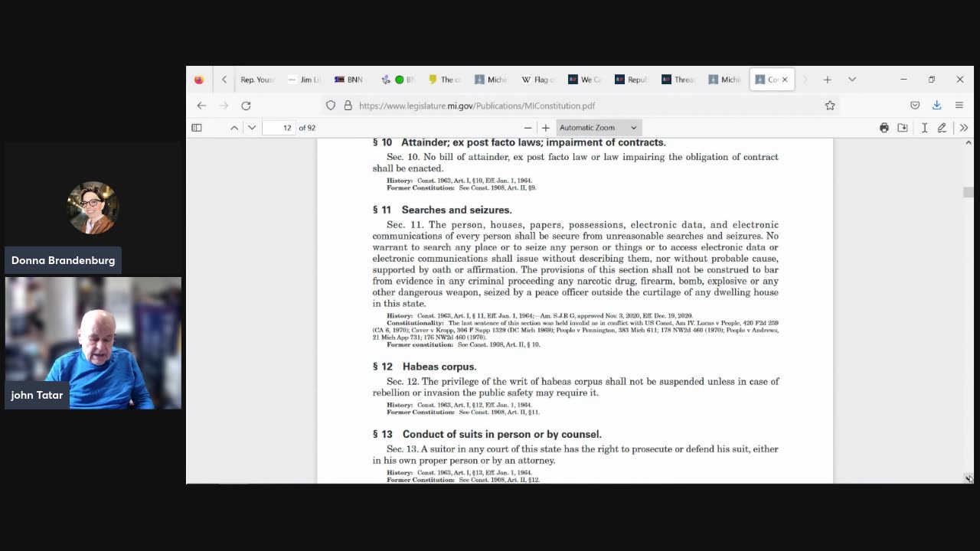This screenshot has height=551, width=980.
Task: Open the tracking protection shield icon
Action: click(331, 106)
